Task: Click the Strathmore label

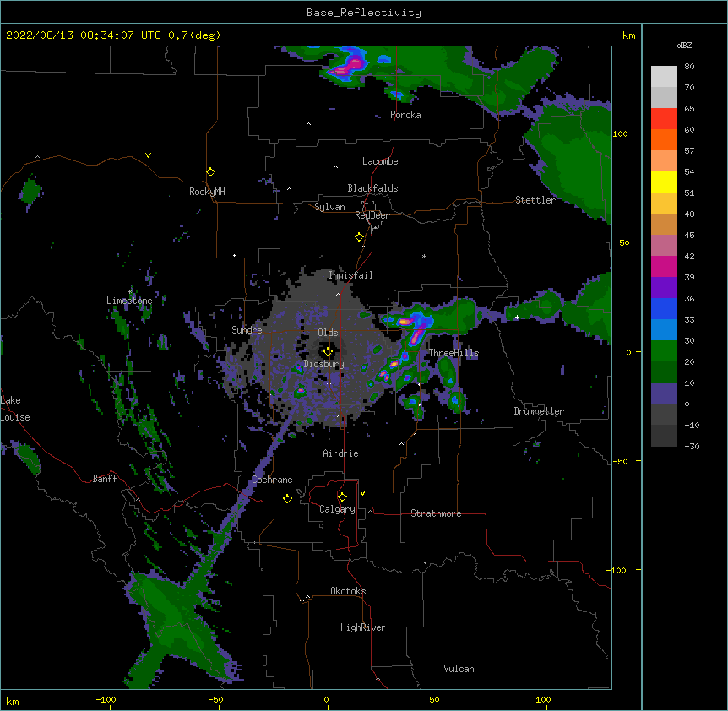Action: [x=436, y=513]
